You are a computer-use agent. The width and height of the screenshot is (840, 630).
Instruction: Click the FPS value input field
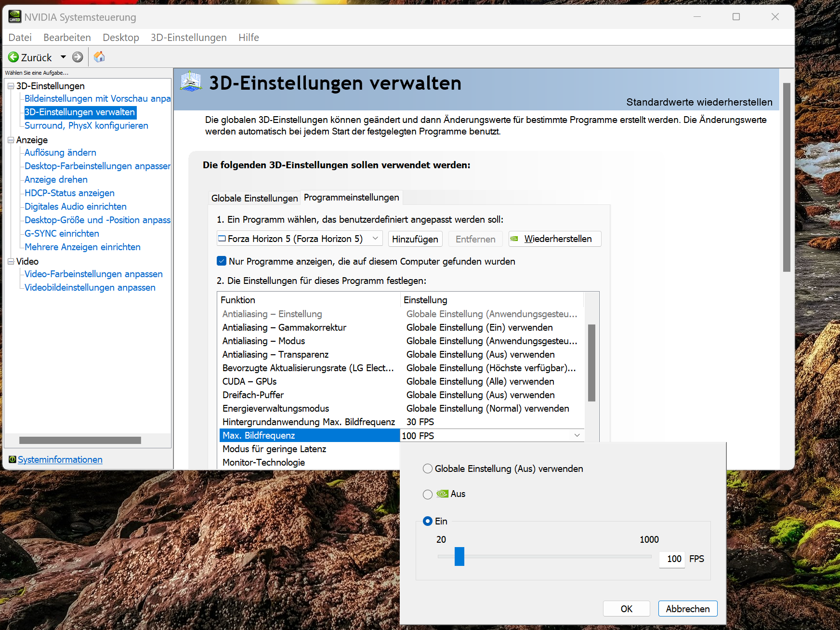672,559
